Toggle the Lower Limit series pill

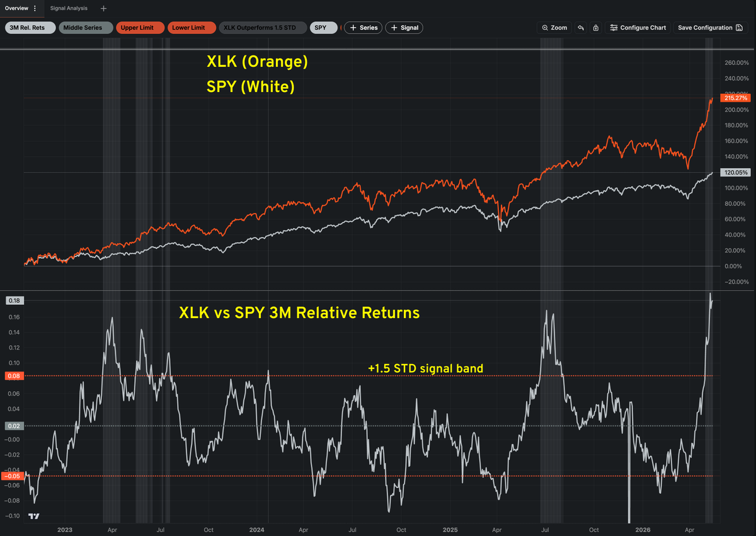point(192,28)
